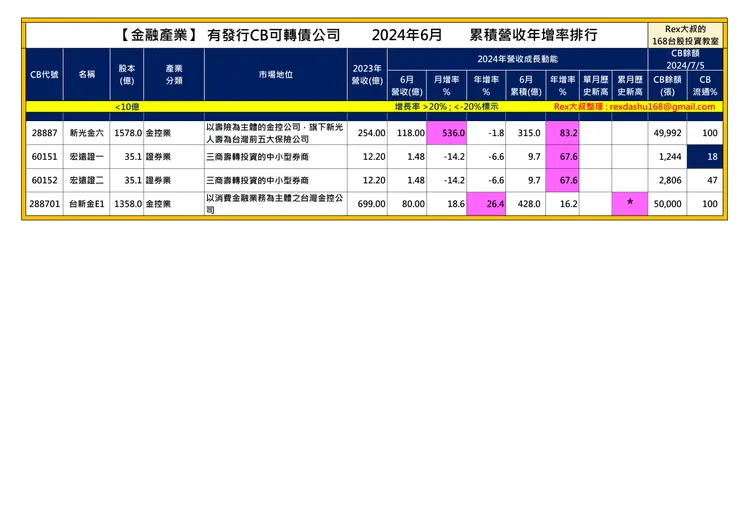Select CB balance cell 49,992
Viewport: 740px width, 523px height.
point(667,133)
